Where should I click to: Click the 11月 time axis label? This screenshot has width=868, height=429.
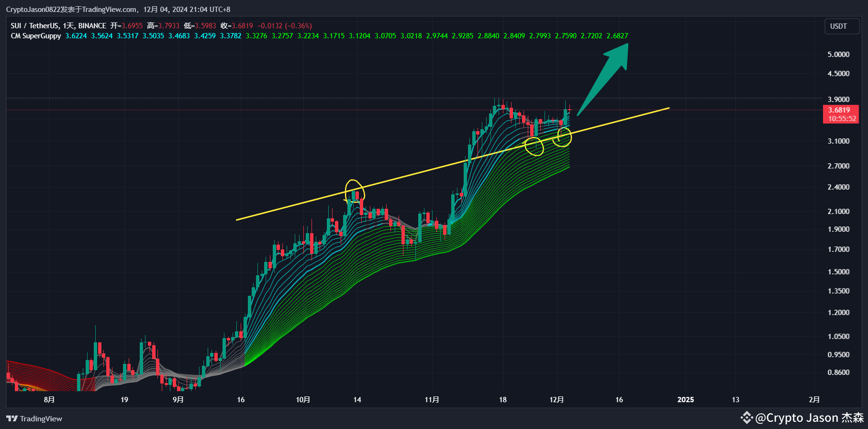pos(432,400)
